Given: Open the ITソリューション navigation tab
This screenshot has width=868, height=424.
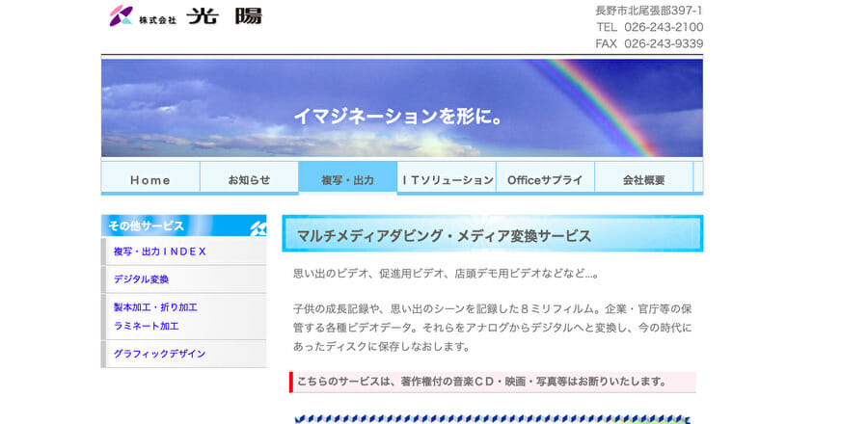Looking at the screenshot, I should coord(447,178).
